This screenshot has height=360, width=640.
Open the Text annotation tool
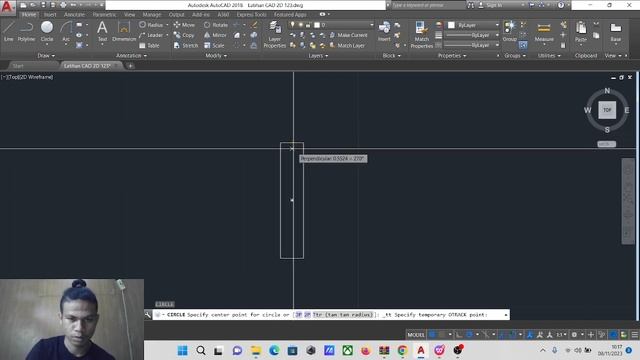[102, 31]
